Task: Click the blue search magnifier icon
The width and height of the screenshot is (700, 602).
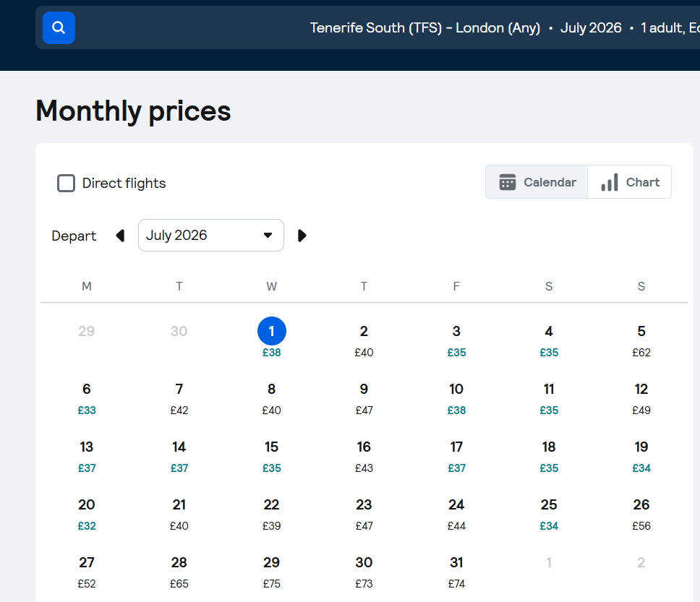Action: 59,28
